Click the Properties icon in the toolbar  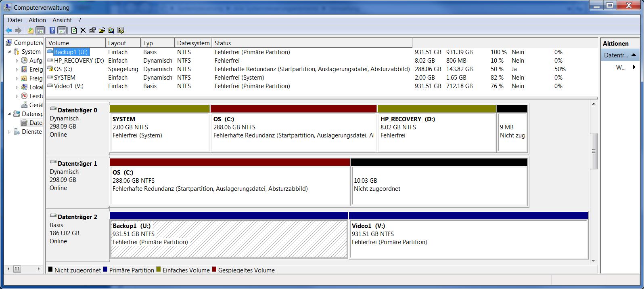coord(92,30)
